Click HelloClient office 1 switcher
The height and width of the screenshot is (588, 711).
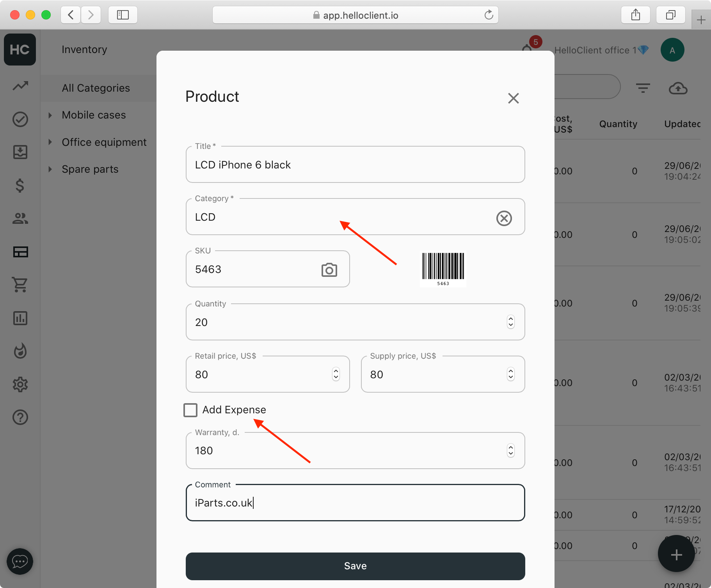coord(601,50)
